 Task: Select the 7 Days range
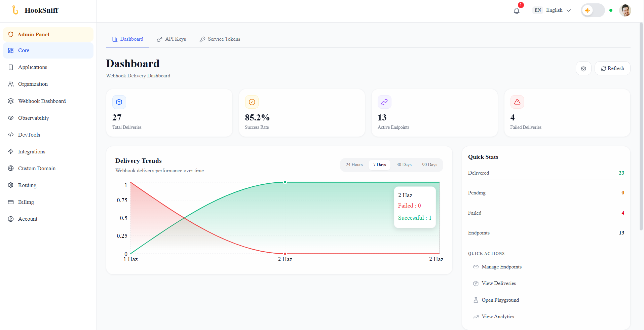coord(380,165)
